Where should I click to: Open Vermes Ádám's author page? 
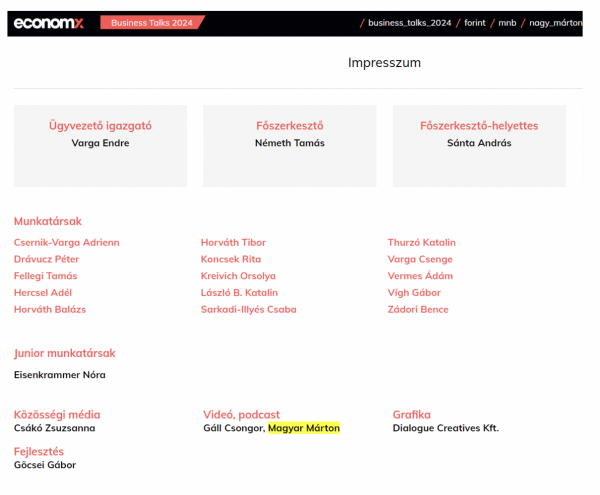[420, 276]
